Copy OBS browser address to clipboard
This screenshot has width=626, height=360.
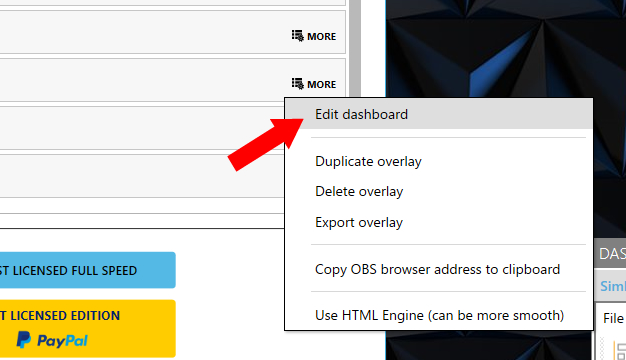[438, 269]
